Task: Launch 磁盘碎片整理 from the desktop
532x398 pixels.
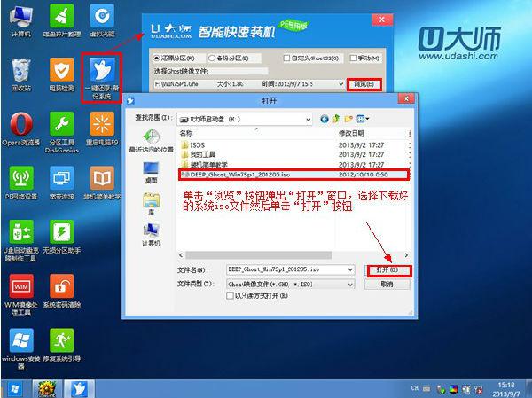Action: [x=62, y=21]
